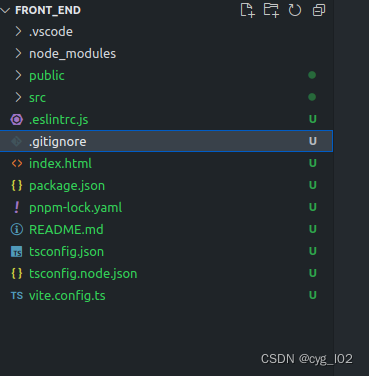Click the U badge on tsconfig.node.json row
Viewport: 369px width, 376px height.
pos(313,273)
